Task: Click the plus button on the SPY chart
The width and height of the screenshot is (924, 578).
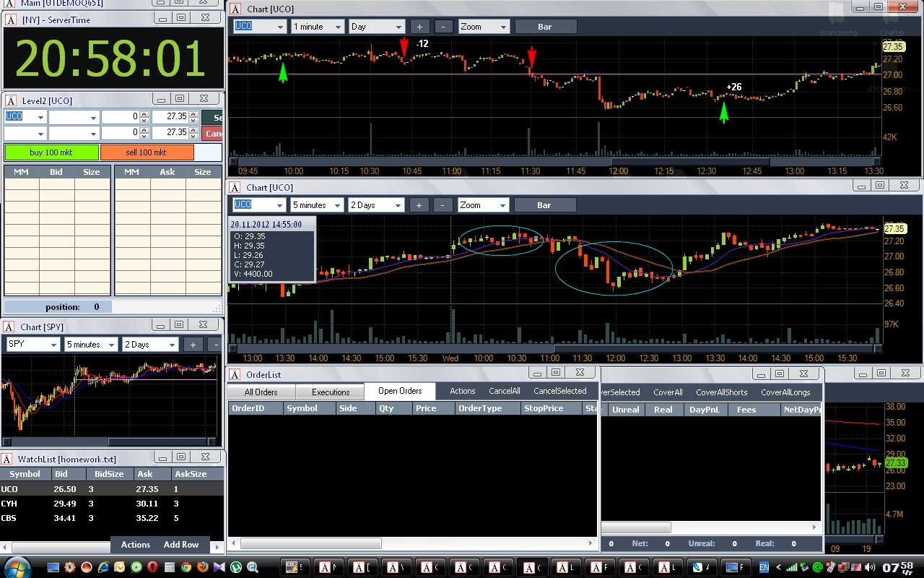Action: click(193, 345)
